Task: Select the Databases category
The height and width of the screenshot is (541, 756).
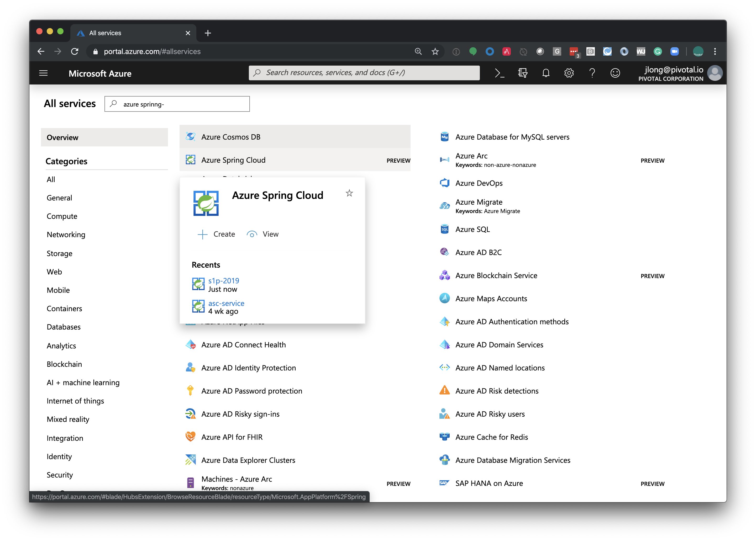Action: (x=64, y=327)
